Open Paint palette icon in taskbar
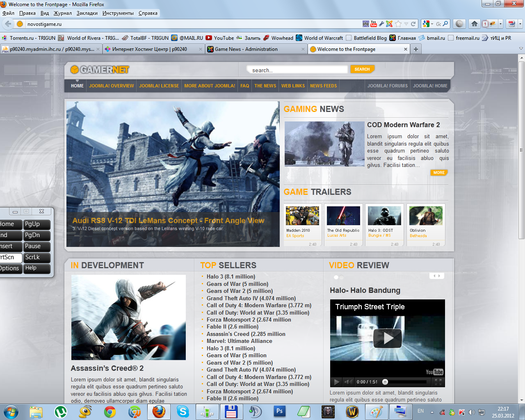This screenshot has width=525, height=420. (x=376, y=411)
